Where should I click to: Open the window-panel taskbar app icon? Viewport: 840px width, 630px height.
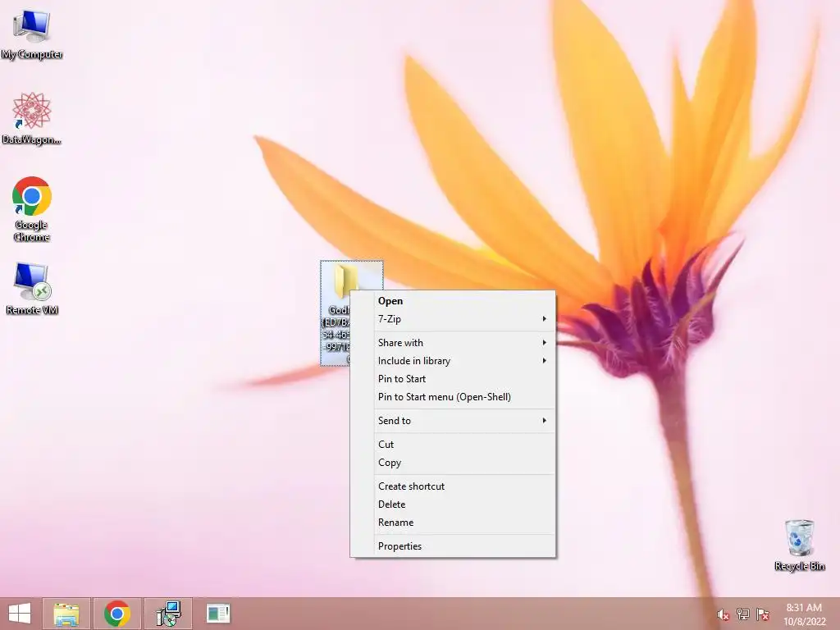click(x=218, y=614)
